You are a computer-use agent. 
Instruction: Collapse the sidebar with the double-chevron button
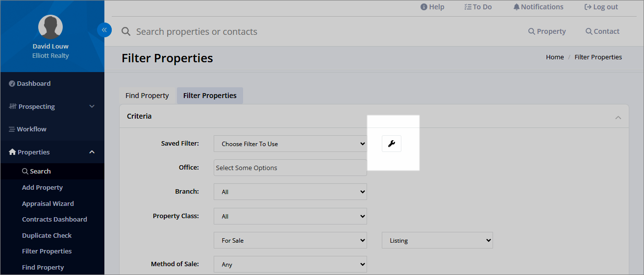click(104, 30)
